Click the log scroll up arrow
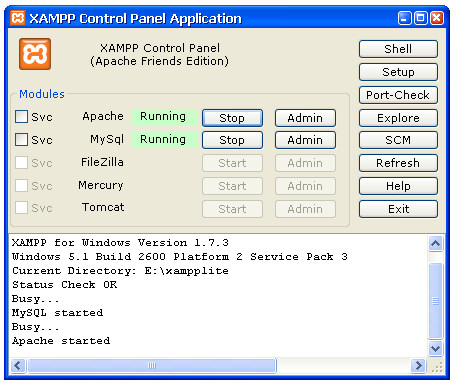This screenshot has width=456, height=388. click(435, 243)
